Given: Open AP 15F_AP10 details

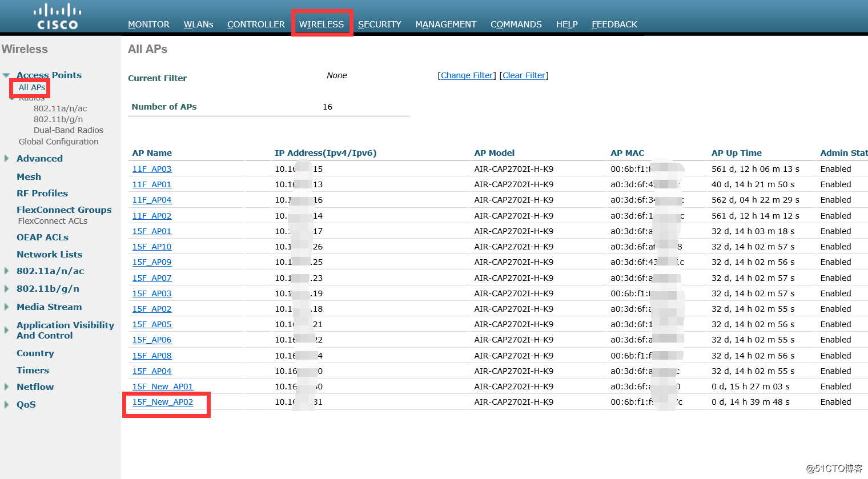Looking at the screenshot, I should click(x=152, y=247).
